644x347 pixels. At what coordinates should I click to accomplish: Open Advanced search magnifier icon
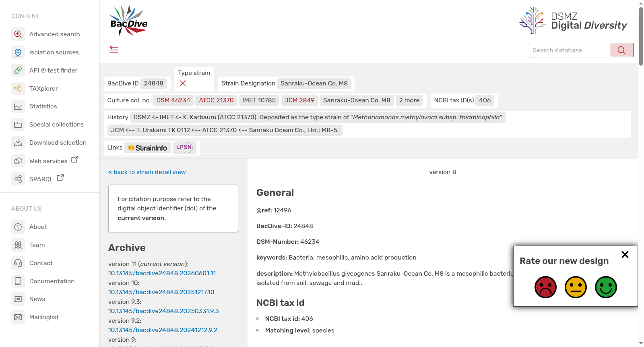tap(18, 34)
